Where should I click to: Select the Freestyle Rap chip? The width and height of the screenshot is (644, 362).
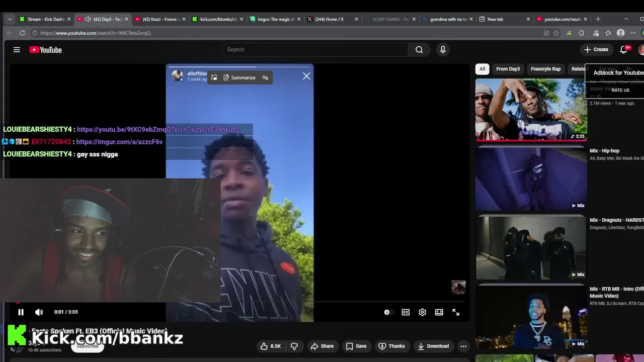click(545, 69)
